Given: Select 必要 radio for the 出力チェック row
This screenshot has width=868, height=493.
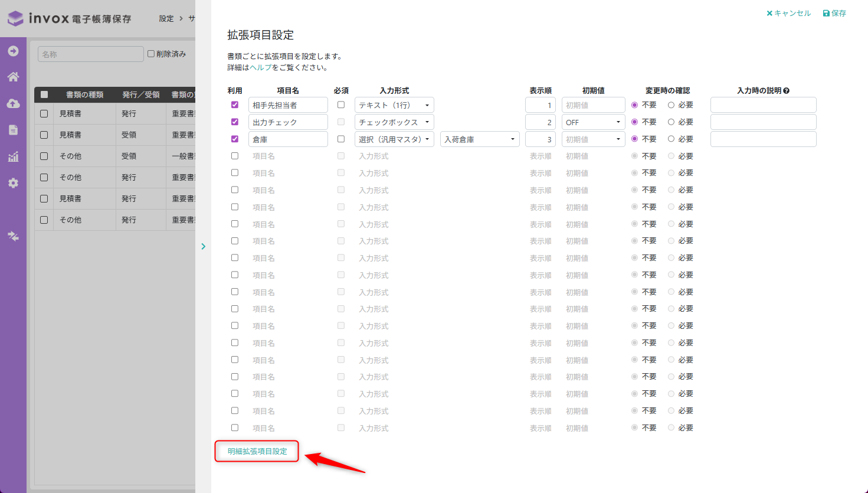Looking at the screenshot, I should (x=671, y=122).
